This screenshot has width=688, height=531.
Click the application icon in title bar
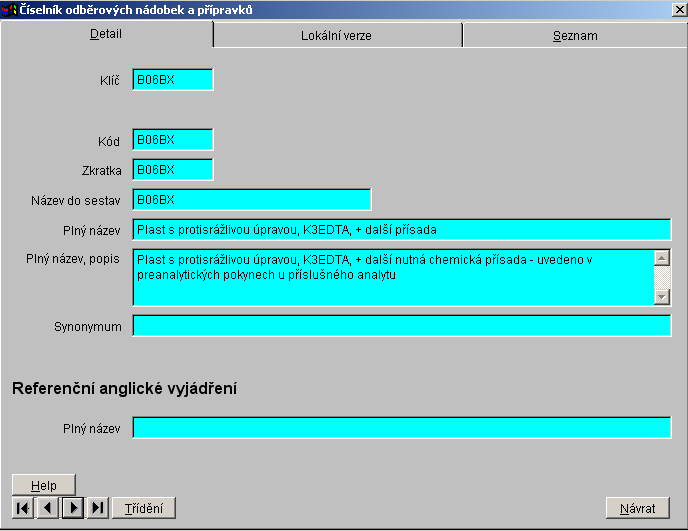coord(10,9)
